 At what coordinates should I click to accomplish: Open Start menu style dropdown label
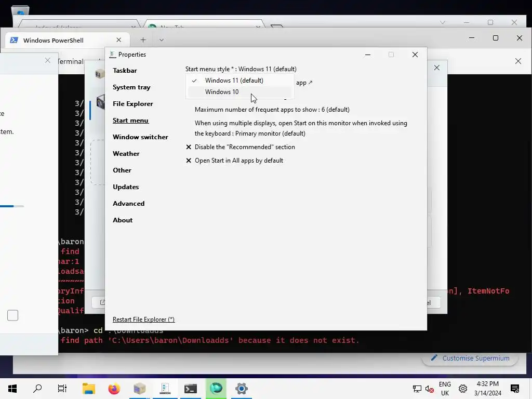tap(241, 69)
